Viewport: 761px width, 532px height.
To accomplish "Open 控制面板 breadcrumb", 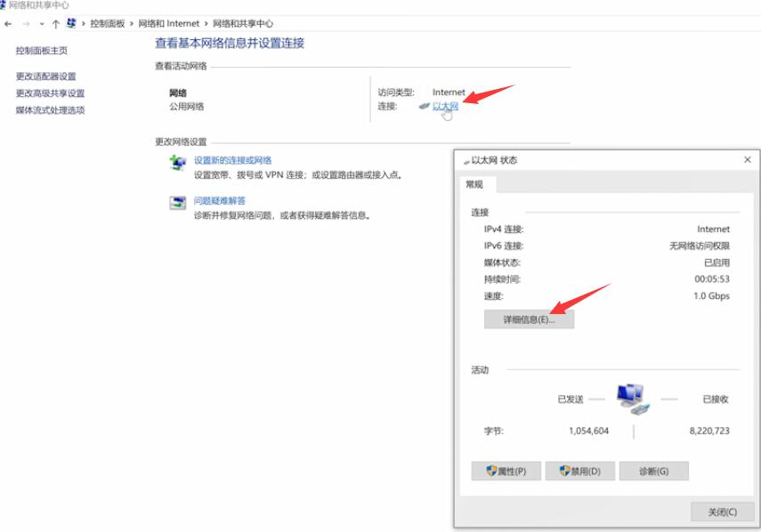I will click(108, 23).
